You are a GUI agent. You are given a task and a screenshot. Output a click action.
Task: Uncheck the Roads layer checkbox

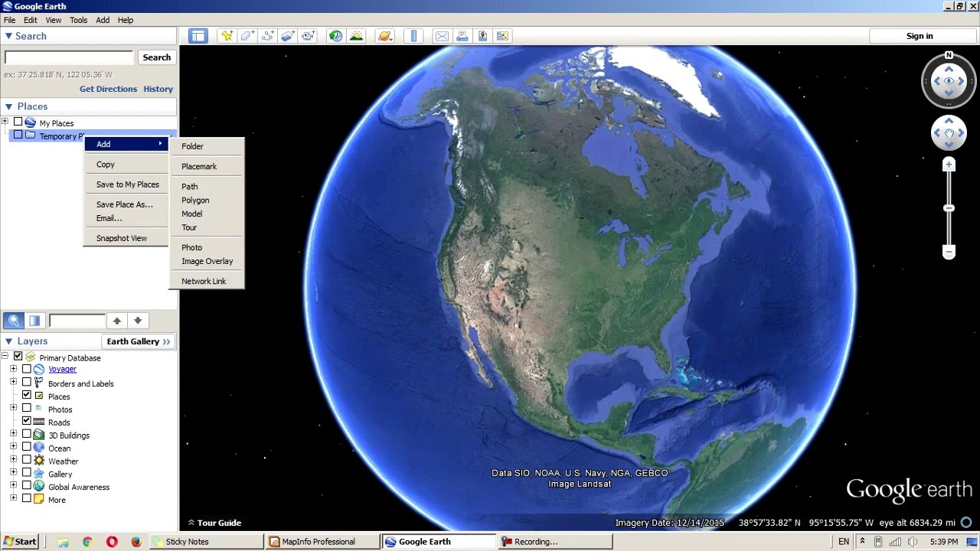tap(27, 421)
